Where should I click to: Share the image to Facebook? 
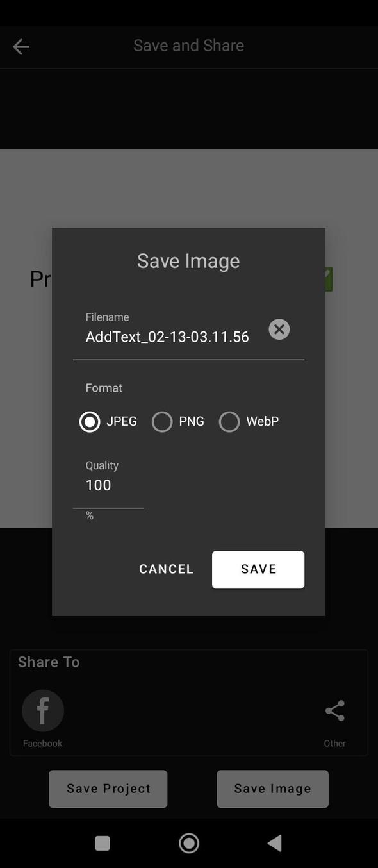click(42, 710)
